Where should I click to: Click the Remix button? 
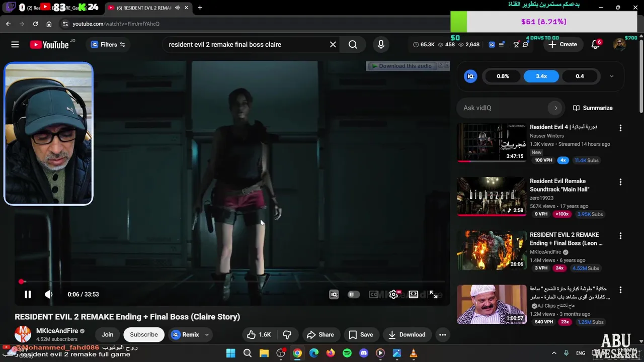pos(185,335)
